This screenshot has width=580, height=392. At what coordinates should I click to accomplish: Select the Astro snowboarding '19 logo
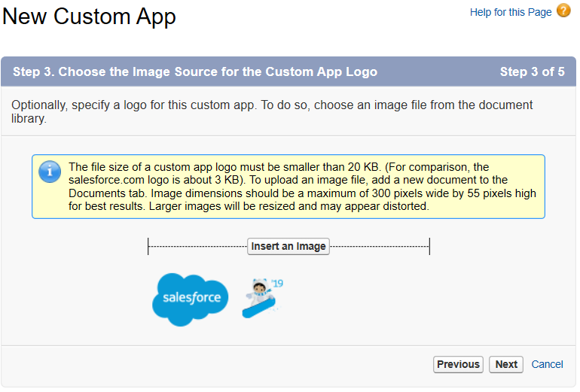pos(263,298)
